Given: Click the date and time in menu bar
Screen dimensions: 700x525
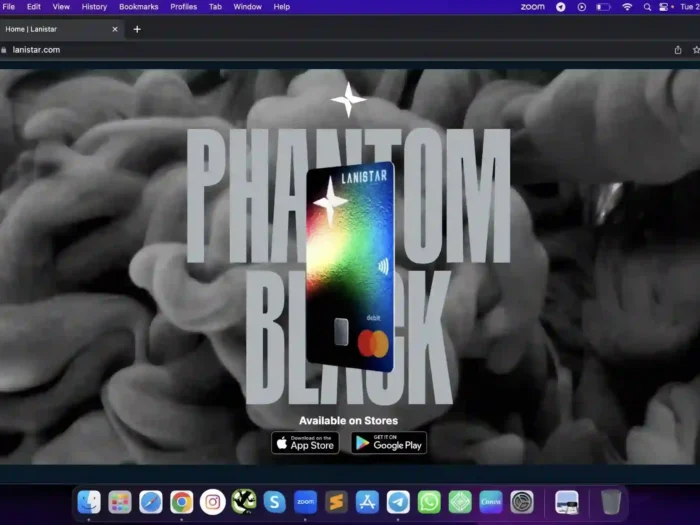Looking at the screenshot, I should (x=690, y=7).
